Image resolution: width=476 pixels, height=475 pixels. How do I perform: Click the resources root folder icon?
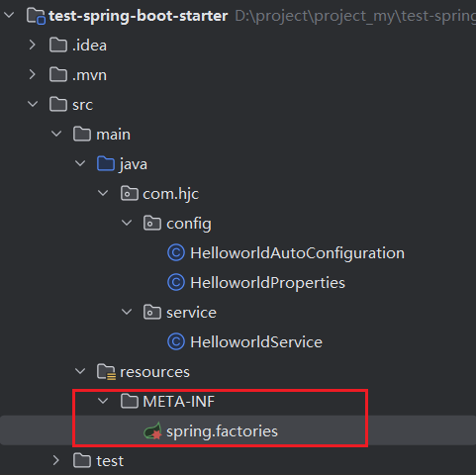tap(106, 372)
